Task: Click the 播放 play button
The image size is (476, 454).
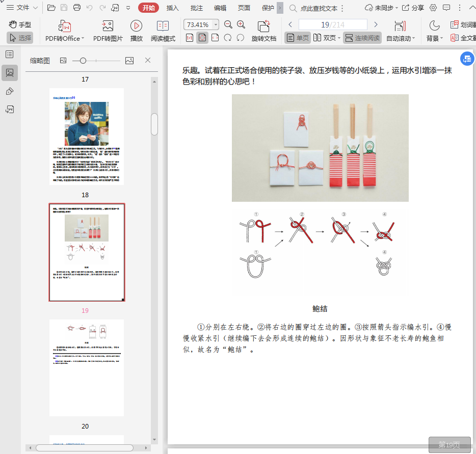Action: (x=136, y=31)
